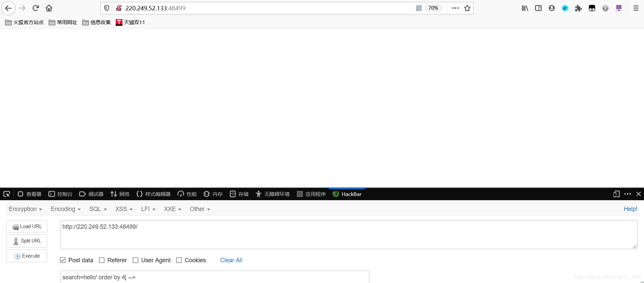Expand the LFI dropdown
This screenshot has width=644, height=283.
point(148,209)
